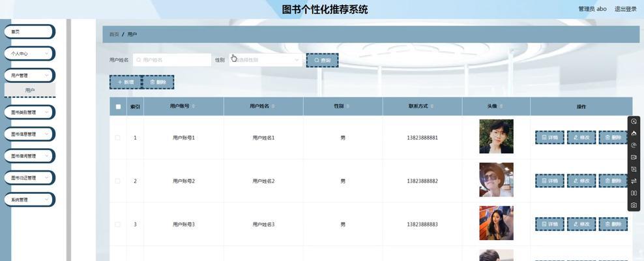Click the 索引 column header
The image size is (644, 261).
pos(135,106)
